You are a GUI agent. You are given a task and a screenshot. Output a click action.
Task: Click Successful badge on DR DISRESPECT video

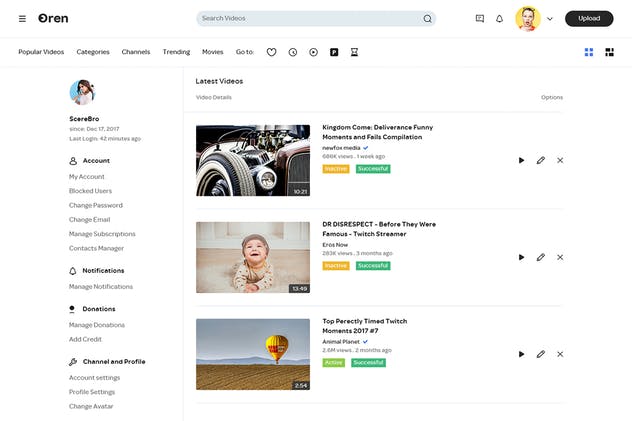(x=373, y=266)
